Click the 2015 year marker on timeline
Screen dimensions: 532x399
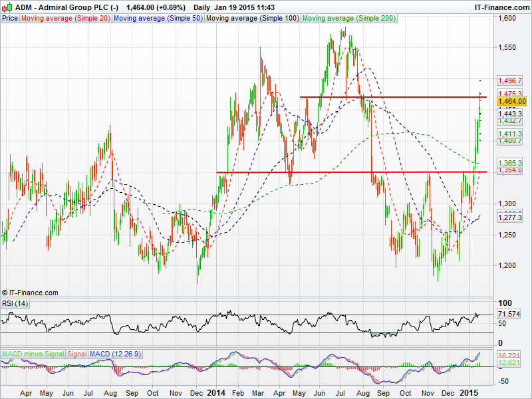click(x=470, y=392)
